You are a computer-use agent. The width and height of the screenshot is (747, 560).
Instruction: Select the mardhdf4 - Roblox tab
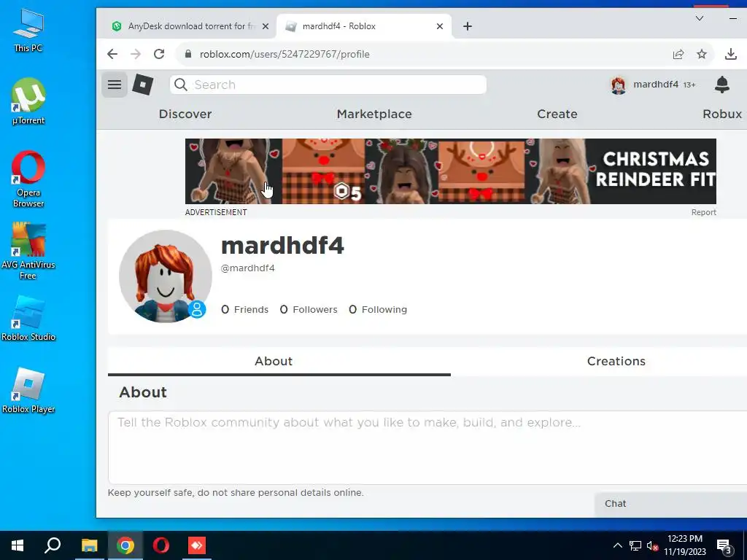363,26
